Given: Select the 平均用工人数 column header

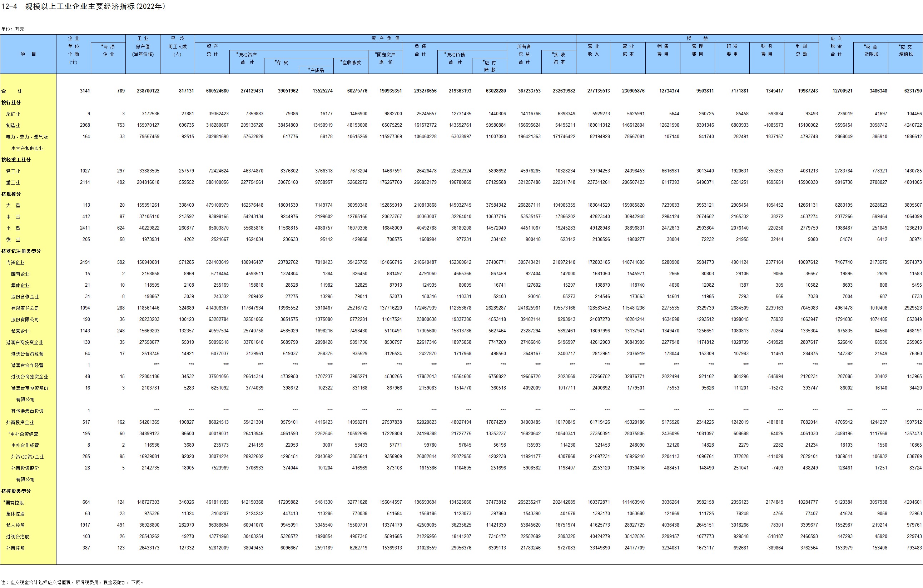Looking at the screenshot, I should pyautogui.click(x=178, y=46).
